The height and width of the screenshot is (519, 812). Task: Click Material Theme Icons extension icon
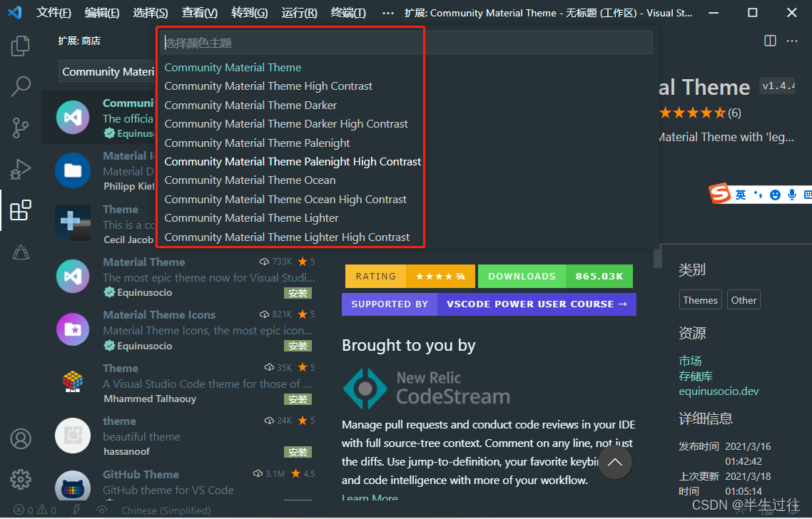[x=73, y=329]
